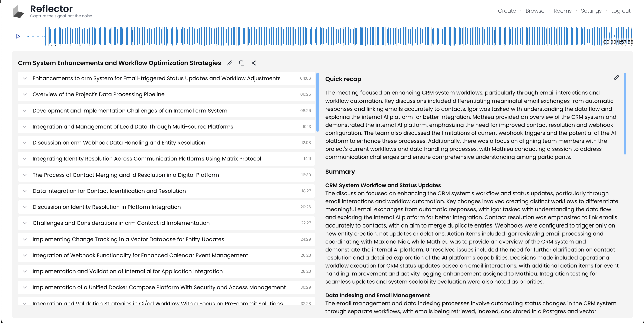Click the Reflector logo icon

click(19, 12)
